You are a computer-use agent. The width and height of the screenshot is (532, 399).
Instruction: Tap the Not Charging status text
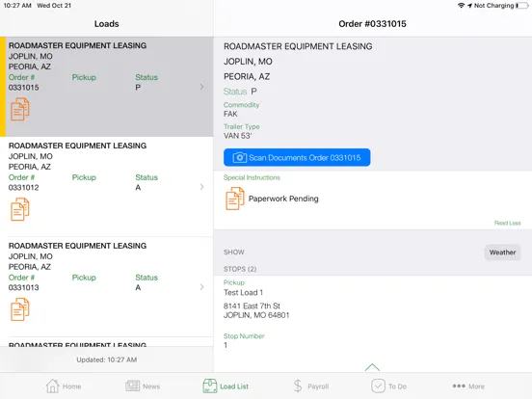click(x=493, y=6)
